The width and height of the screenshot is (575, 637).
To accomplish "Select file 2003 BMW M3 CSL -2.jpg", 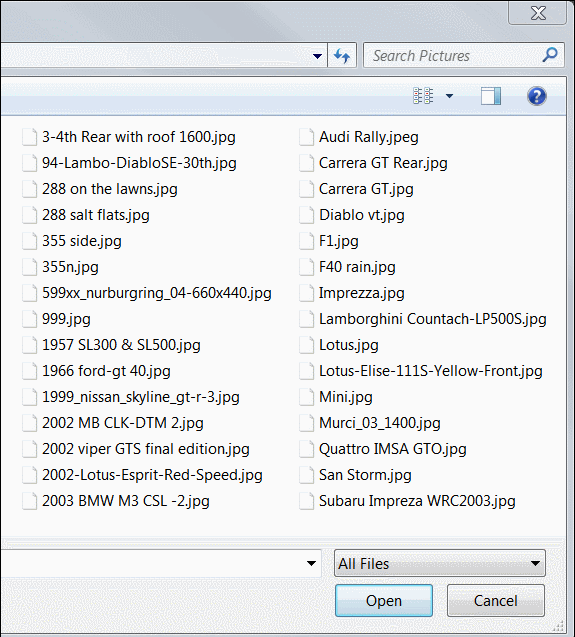I will click(116, 501).
